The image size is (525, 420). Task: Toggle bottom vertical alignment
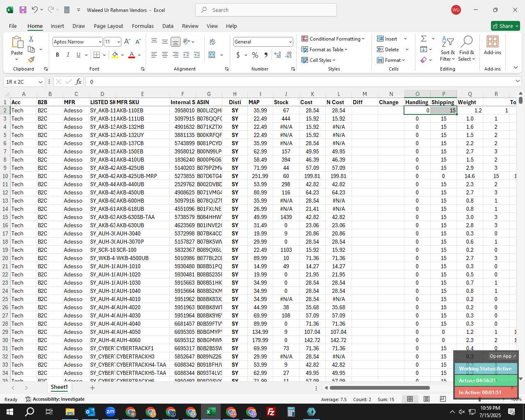(175, 41)
